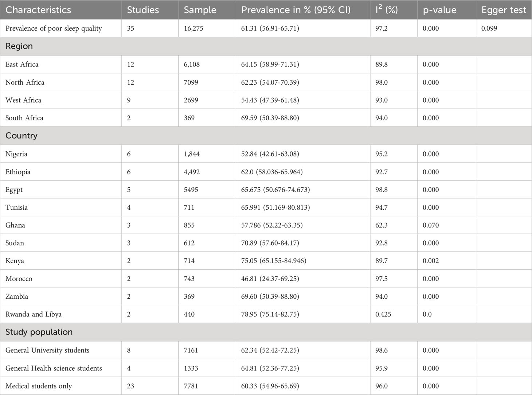
Task: Click prevalence '61.31 (56.91-65.71)'
Action: point(270,28)
